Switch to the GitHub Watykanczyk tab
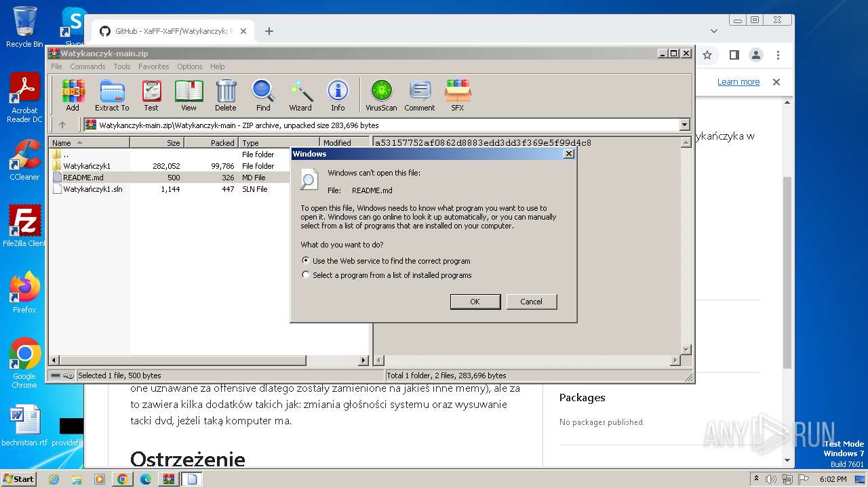The height and width of the screenshot is (488, 868). 173,31
